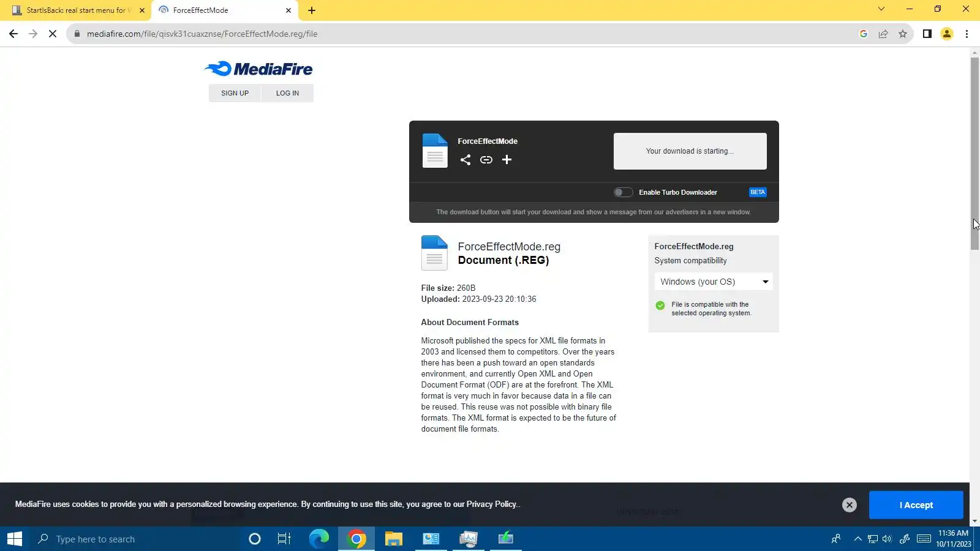The image size is (980, 551).
Task: Click the 'Your download is starting' button
Action: tap(690, 151)
